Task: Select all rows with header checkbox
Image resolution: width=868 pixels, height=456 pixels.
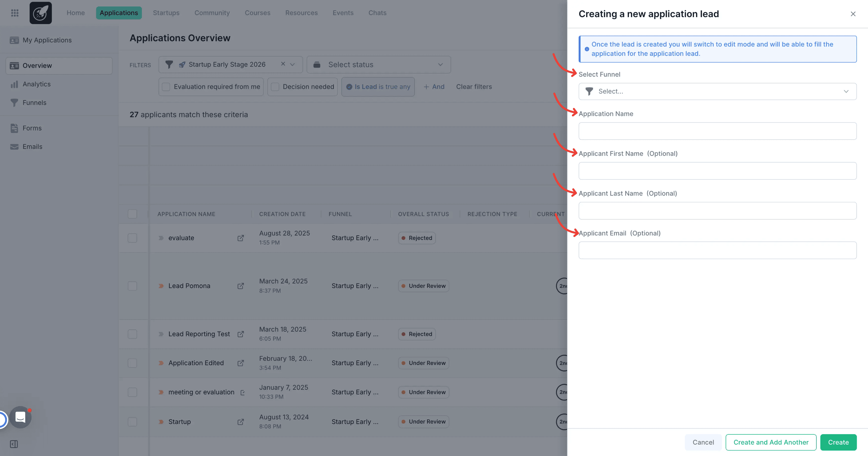Action: pos(132,214)
